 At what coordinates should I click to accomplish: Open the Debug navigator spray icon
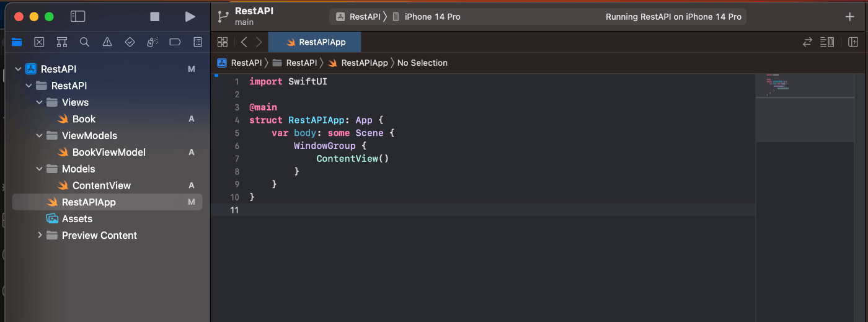point(153,42)
